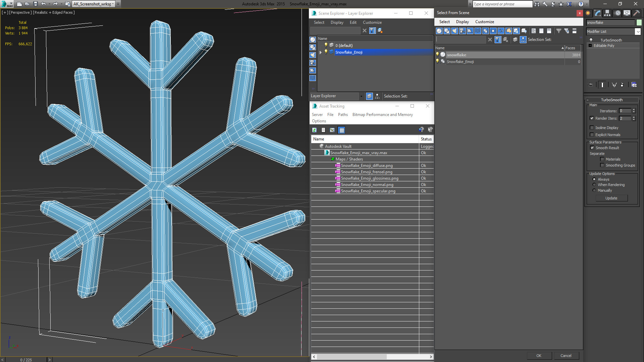Toggle Display Bone Objects filter in Select From Scene
The height and width of the screenshot is (362, 644).
pyautogui.click(x=501, y=31)
